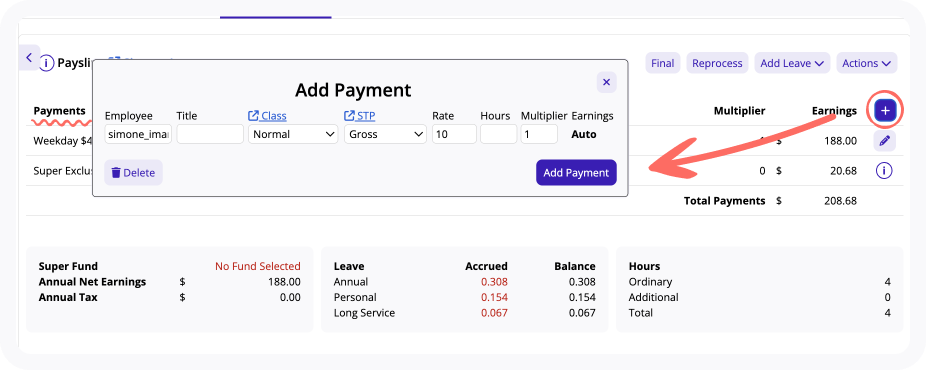Viewport: 926px width, 370px height.
Task: Open the Class external link
Action: tap(268, 116)
